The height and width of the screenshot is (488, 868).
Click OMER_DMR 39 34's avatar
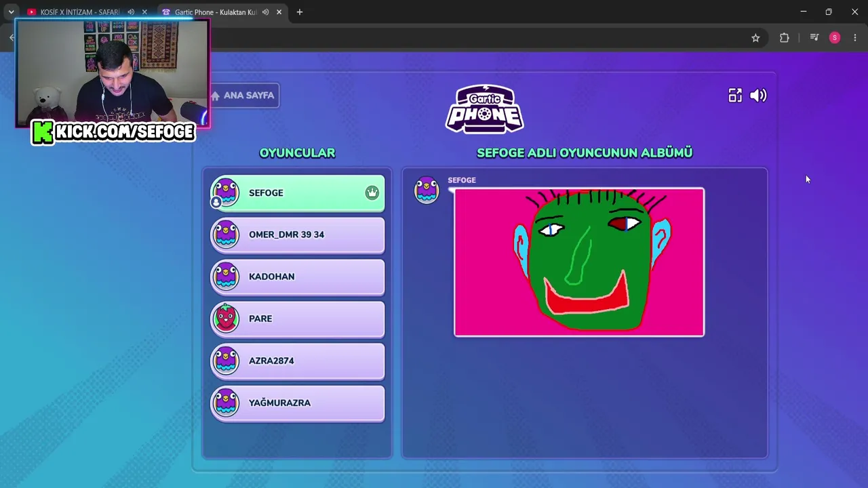tap(226, 235)
